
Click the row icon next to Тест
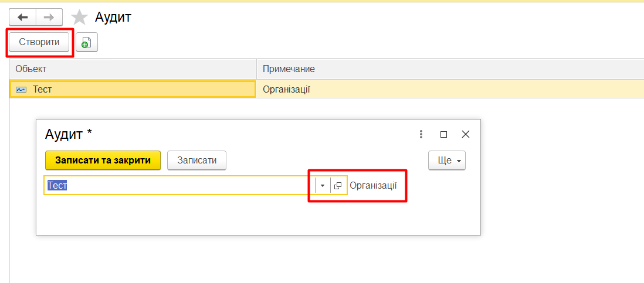pos(22,90)
